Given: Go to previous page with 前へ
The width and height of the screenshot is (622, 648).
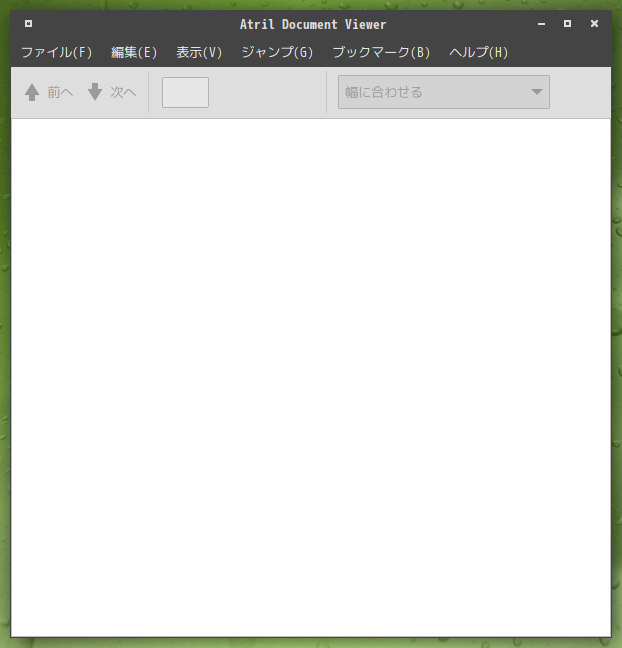Looking at the screenshot, I should 49,92.
